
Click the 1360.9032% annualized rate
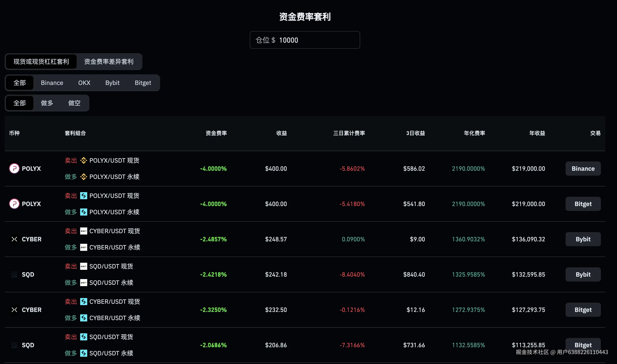point(468,239)
